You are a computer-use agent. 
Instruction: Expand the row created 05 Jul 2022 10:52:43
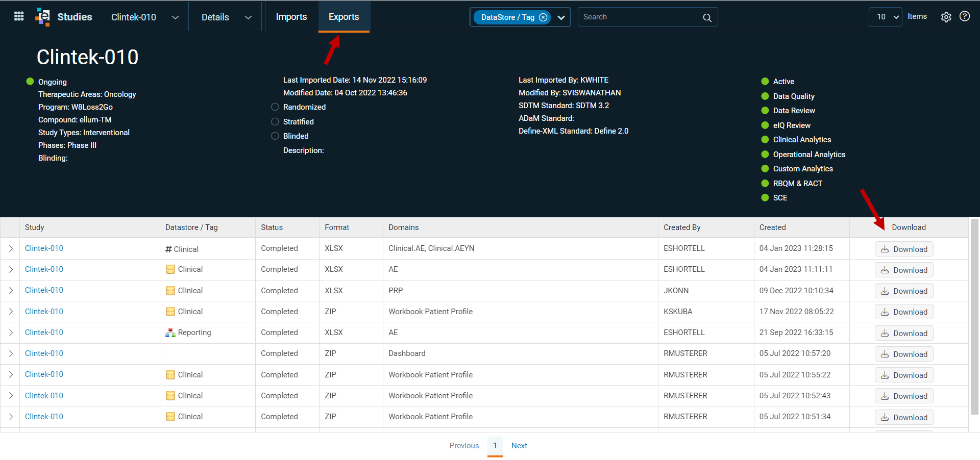point(11,396)
